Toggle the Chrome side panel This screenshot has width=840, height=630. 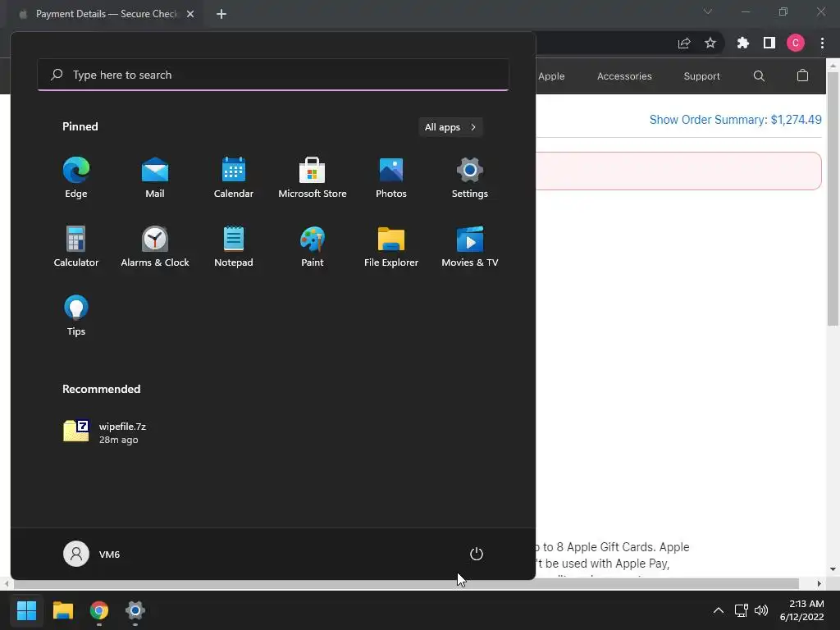(x=769, y=43)
